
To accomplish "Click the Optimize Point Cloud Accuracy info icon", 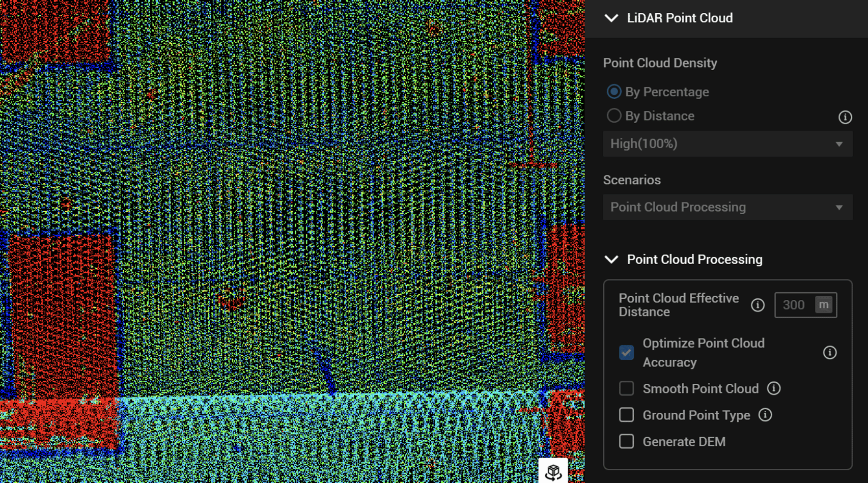I will click(829, 352).
